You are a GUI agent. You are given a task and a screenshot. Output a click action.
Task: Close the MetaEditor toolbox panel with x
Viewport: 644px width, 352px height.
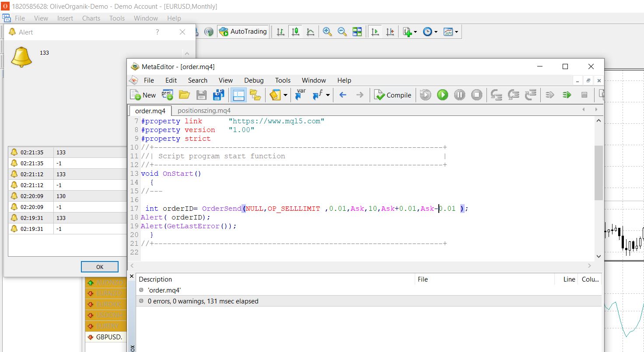[132, 276]
